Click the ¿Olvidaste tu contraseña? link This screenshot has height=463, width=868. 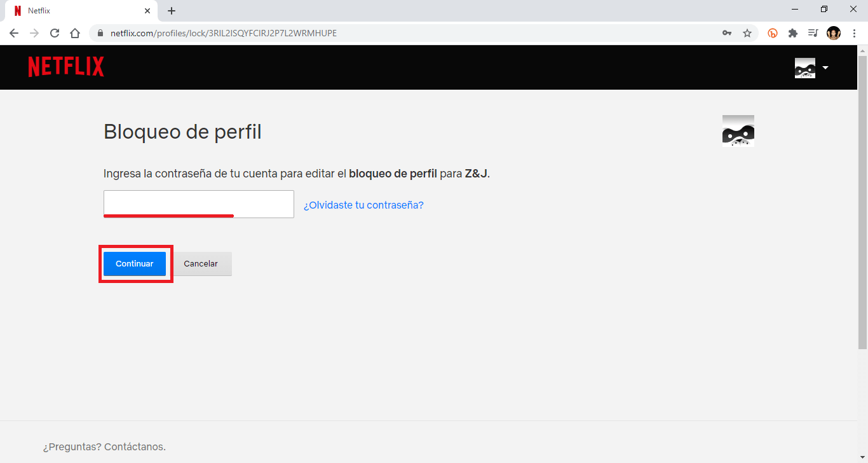[363, 205]
